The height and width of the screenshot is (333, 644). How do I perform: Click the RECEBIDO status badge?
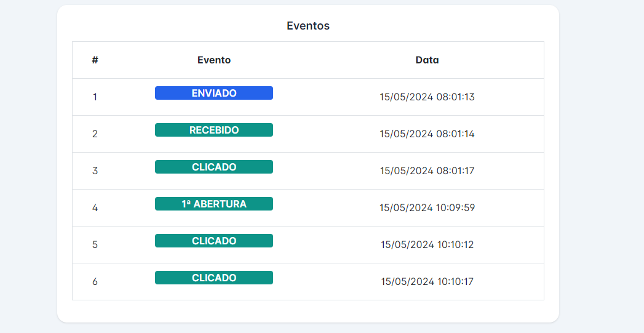pos(214,130)
